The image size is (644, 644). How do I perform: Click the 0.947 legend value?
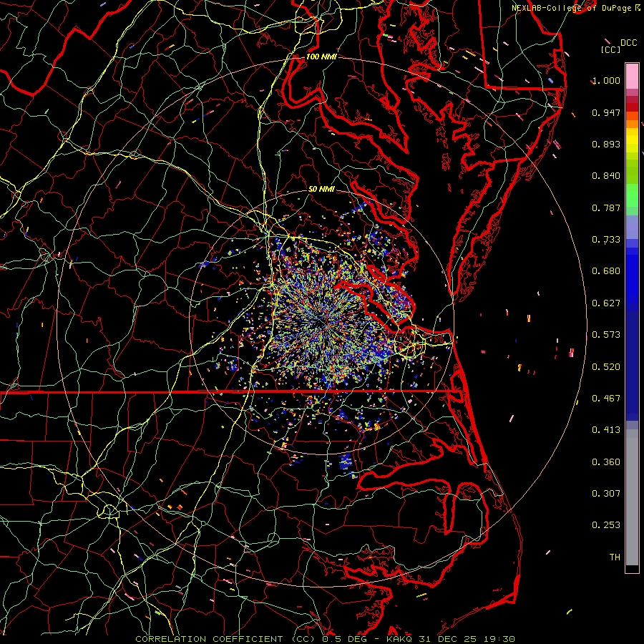[x=606, y=112]
